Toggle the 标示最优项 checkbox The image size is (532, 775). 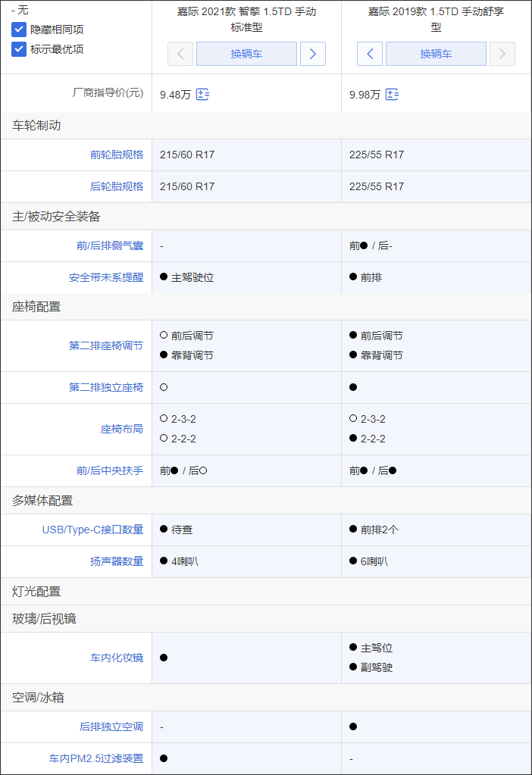pos(19,49)
